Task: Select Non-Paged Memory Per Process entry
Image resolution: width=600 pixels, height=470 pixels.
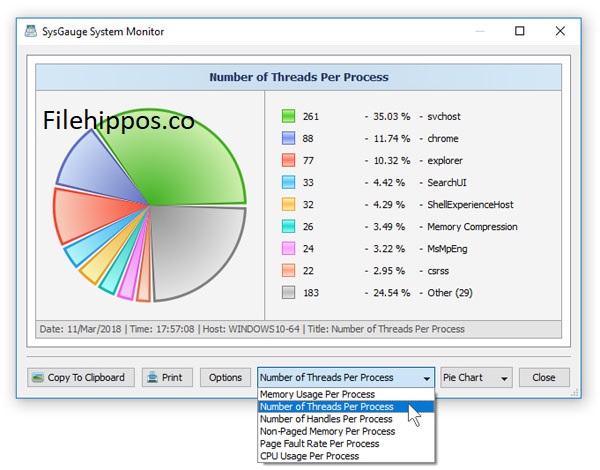Action: click(326, 431)
